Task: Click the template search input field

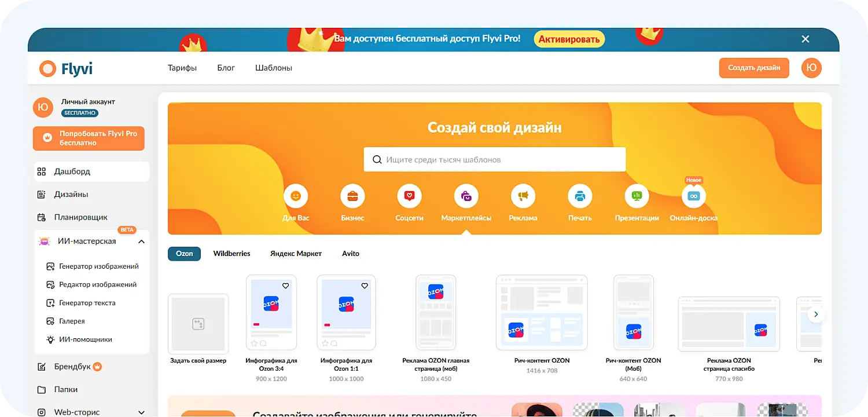Action: point(495,159)
